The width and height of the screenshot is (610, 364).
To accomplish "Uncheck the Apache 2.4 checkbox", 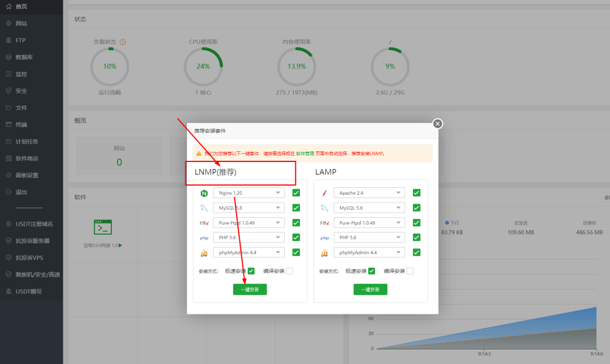I will (x=417, y=193).
